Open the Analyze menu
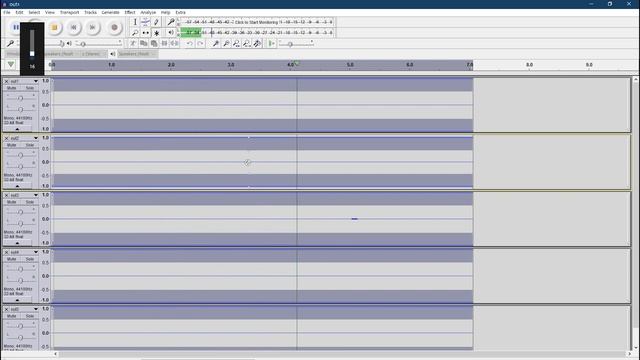Viewport: 640px width, 360px height. (x=148, y=12)
